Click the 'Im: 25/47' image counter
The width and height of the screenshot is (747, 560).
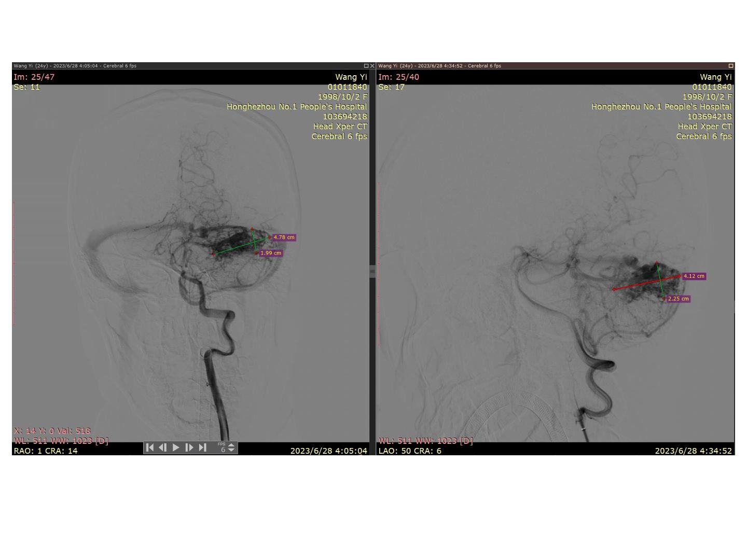pos(34,77)
